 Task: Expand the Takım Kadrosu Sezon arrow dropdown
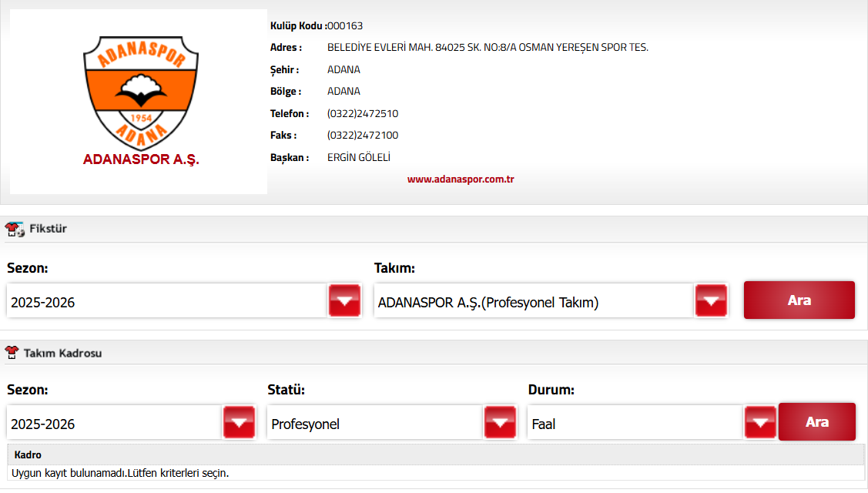(x=239, y=422)
